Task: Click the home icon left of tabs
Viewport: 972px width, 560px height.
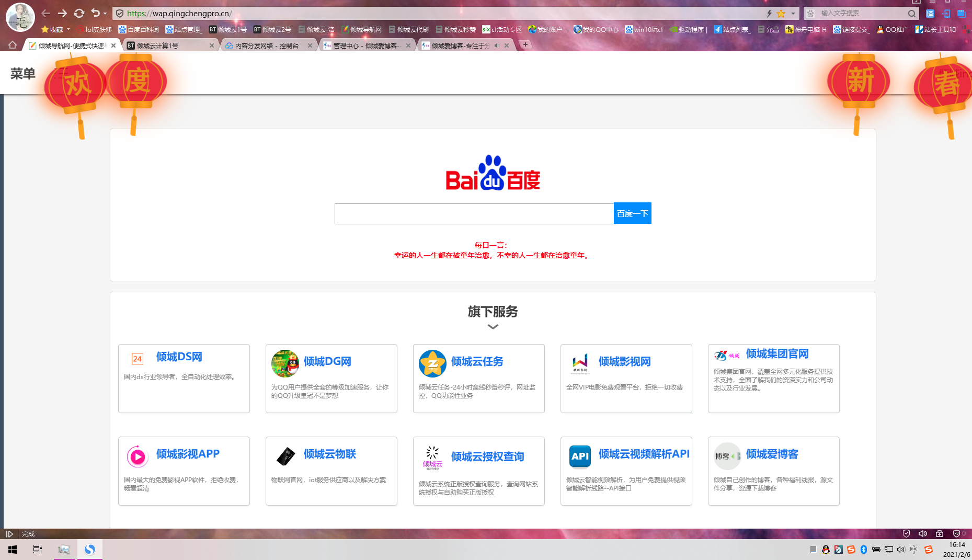Action: click(x=13, y=45)
